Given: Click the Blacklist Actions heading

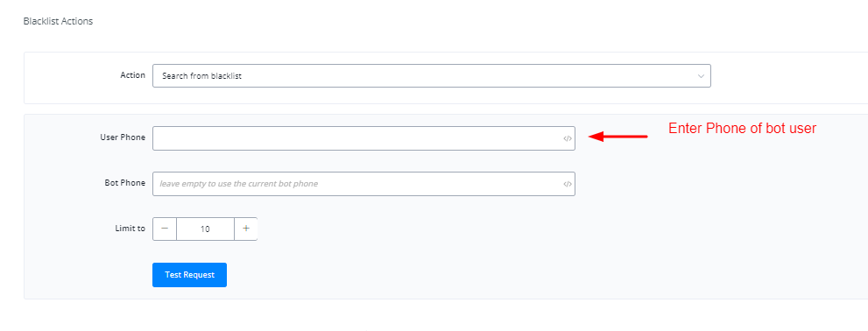Looking at the screenshot, I should 58,21.
